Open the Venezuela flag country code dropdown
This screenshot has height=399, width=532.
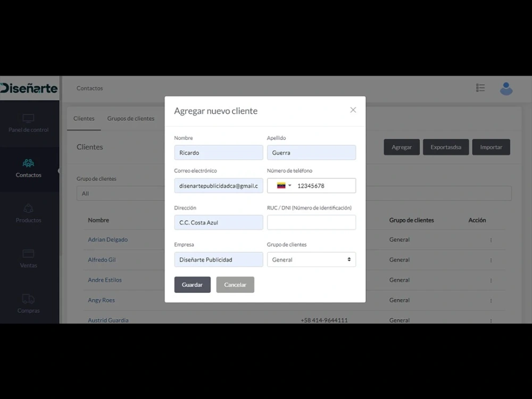284,186
